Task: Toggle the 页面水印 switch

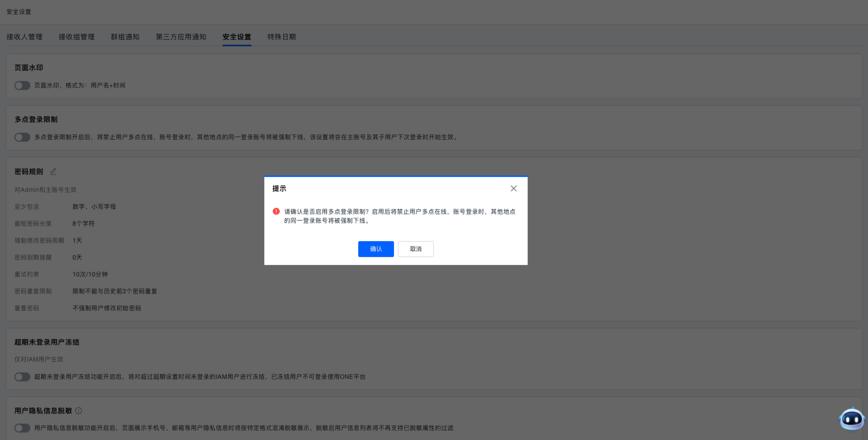Action: click(x=22, y=86)
